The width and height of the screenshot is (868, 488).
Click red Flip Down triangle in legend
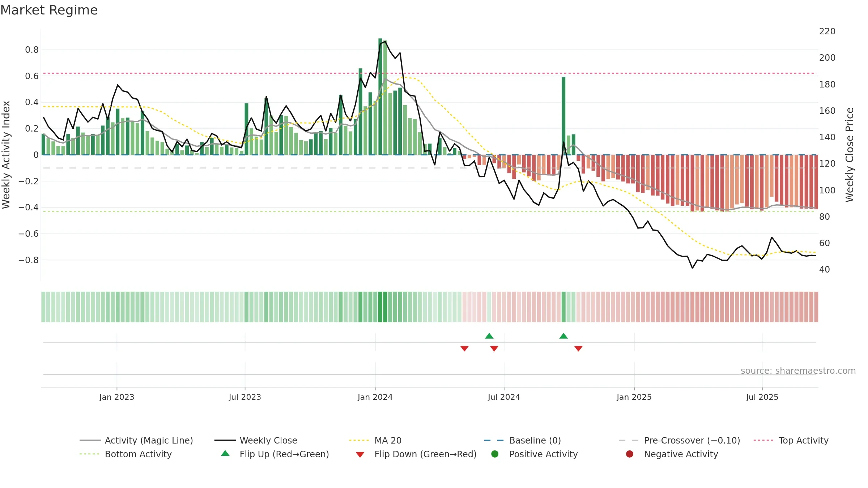(x=360, y=454)
